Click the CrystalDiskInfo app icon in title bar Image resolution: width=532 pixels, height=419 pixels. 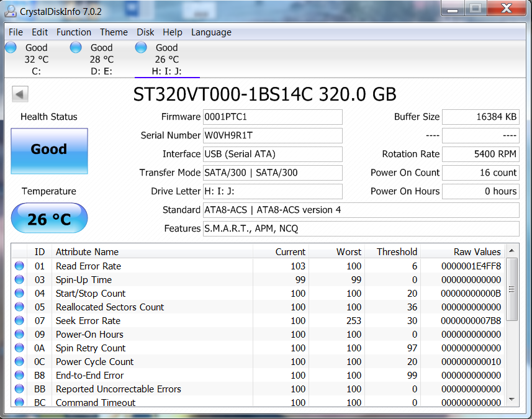click(11, 11)
